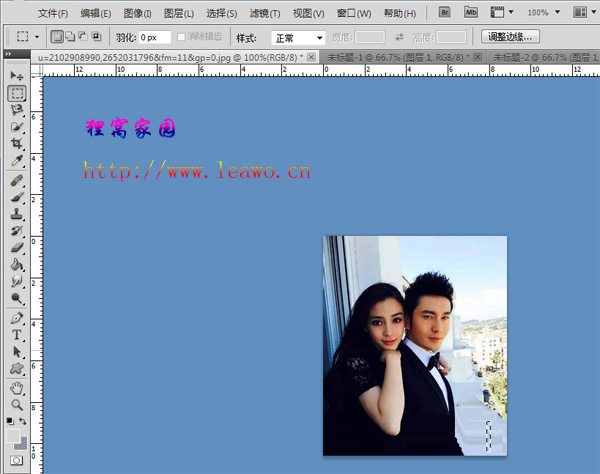Select the Path Selection tool
This screenshot has width=600, height=474.
pyautogui.click(x=16, y=352)
